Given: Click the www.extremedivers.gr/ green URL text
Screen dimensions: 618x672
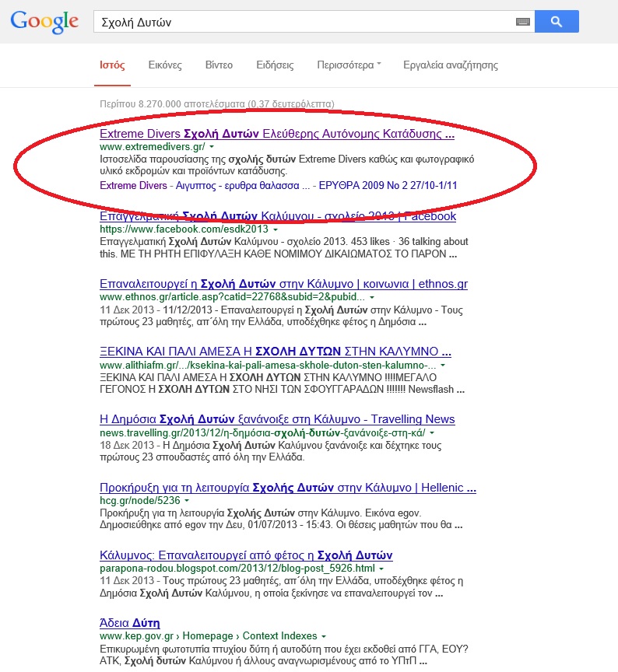Looking at the screenshot, I should pos(153,146).
